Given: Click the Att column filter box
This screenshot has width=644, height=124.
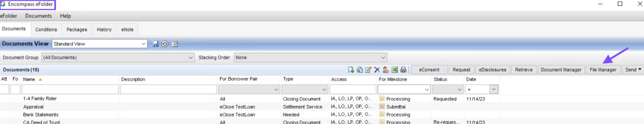Looking at the screenshot, I should 4,89.
